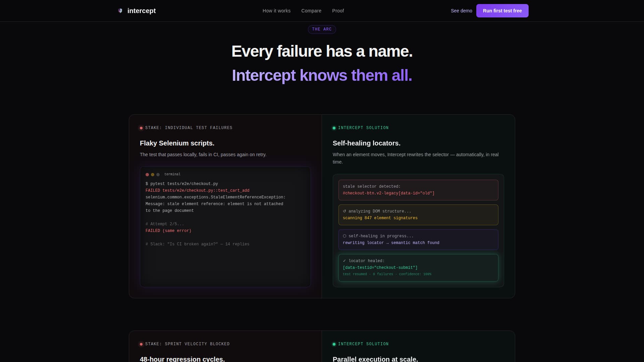
Task: Click the test resumed confidence 100% line
Action: coord(387,274)
